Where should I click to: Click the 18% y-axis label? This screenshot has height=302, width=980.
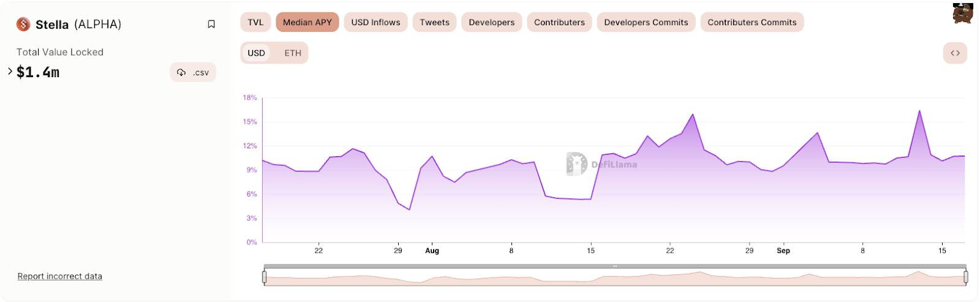[250, 97]
